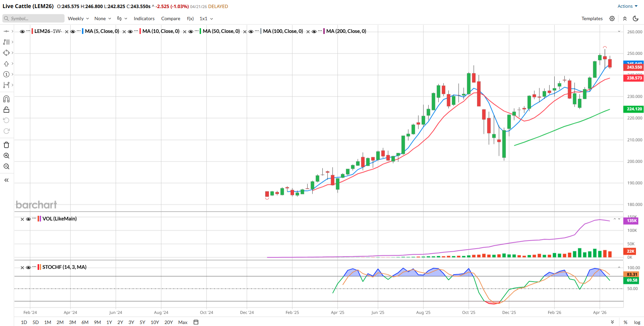Expand the Actions dropdown menu
644x326 pixels.
pos(627,6)
